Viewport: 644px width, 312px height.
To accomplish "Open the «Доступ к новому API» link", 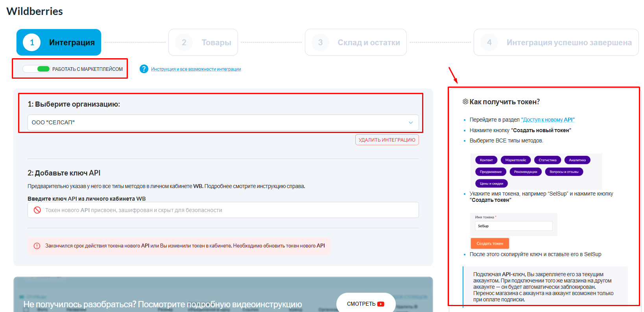I will tap(548, 120).
